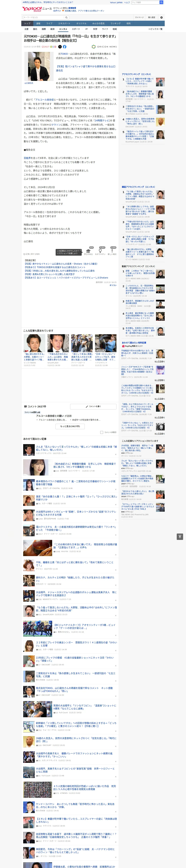Open マイページ link
Screen dimensions: 186x868
139,18
